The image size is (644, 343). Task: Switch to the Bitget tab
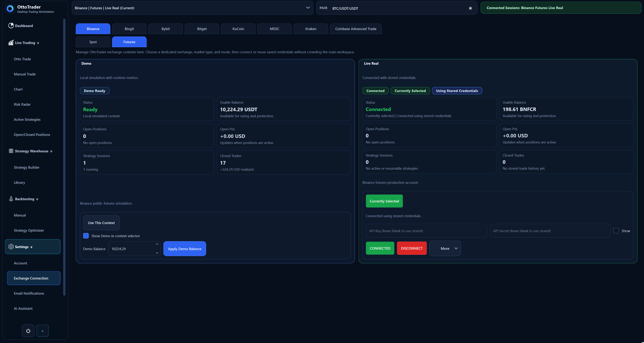202,29
